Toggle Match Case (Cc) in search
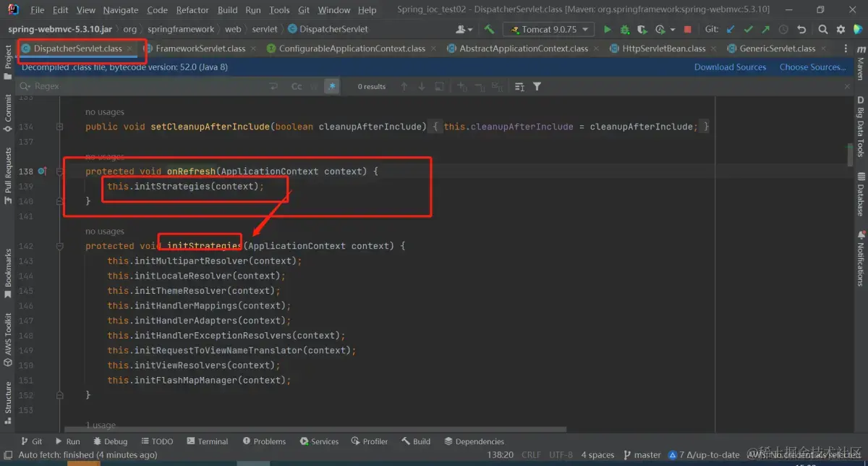The height and width of the screenshot is (466, 868). [297, 86]
